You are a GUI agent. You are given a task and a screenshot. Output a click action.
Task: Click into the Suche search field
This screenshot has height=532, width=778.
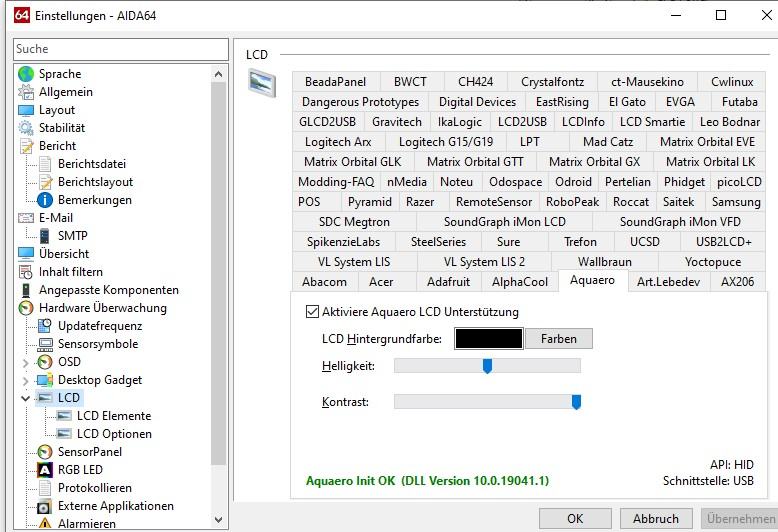121,49
